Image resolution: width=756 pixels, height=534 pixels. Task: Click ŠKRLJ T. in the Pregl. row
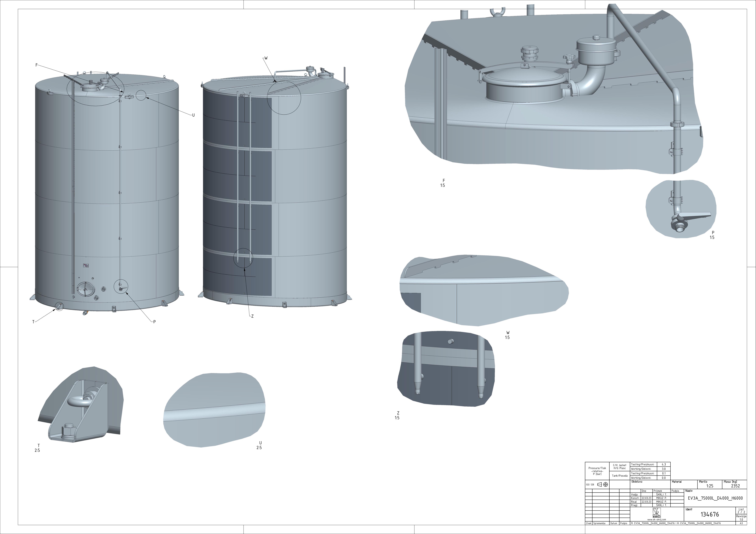point(661,505)
